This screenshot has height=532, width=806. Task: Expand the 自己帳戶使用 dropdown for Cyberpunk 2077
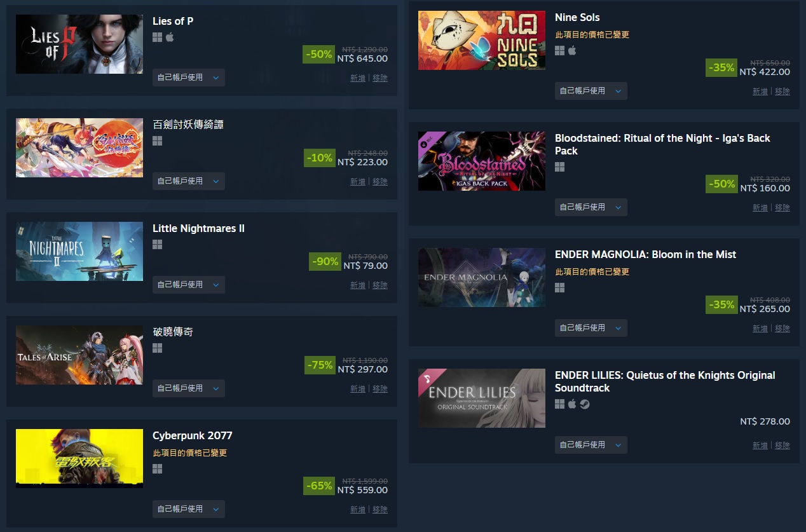pyautogui.click(x=189, y=509)
